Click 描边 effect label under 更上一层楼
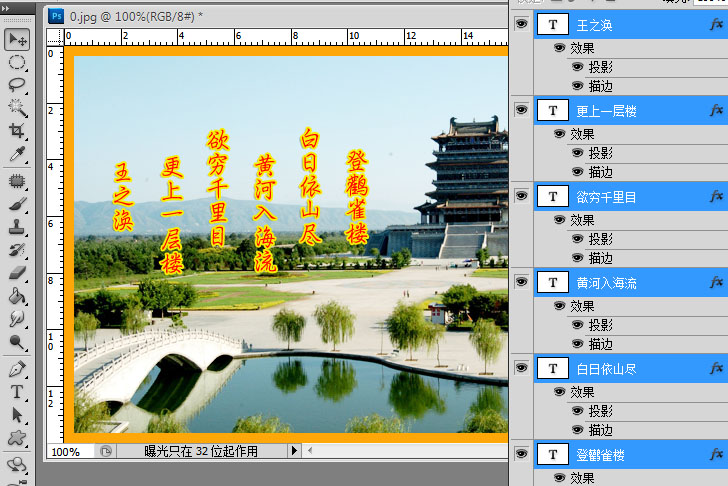 (x=601, y=172)
